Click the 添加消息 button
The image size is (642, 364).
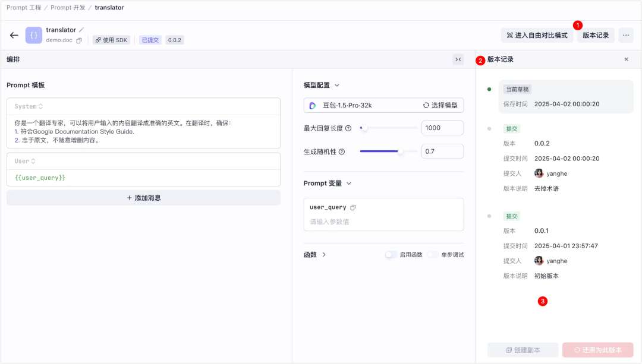(x=143, y=198)
